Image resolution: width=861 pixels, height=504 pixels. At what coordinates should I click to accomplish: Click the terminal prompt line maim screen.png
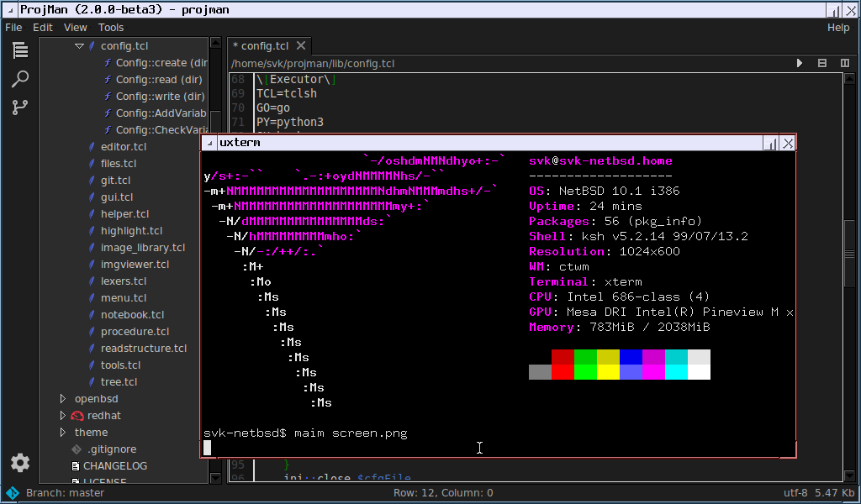[305, 433]
